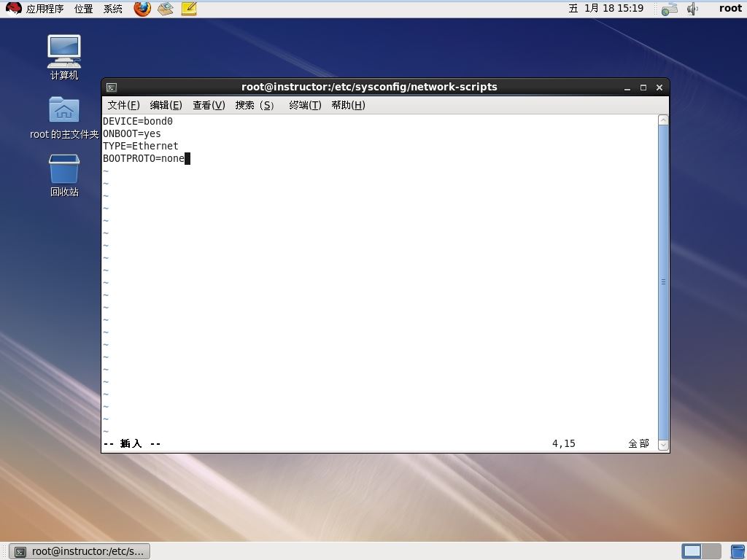
Task: Open the 位置 menu
Action: tap(83, 9)
